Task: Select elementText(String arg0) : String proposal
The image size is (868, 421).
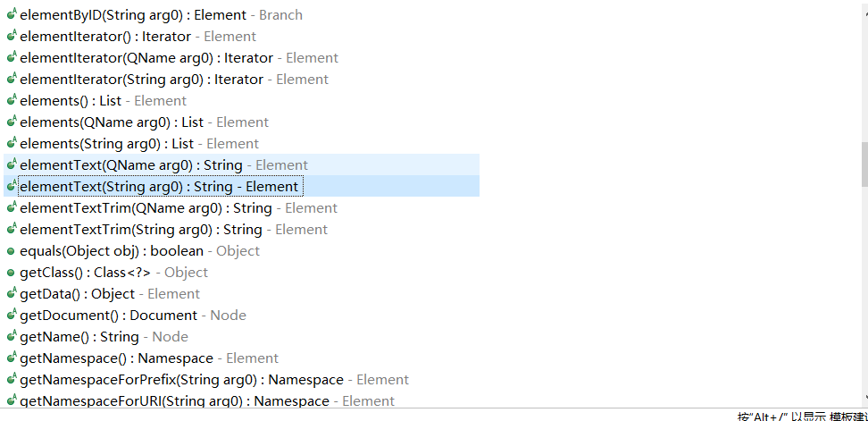Action: pos(159,187)
